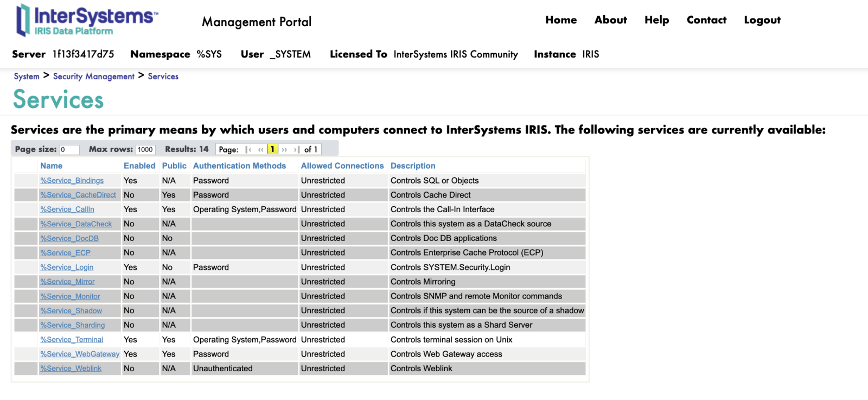Click Help in the top navigation
The width and height of the screenshot is (868, 400).
pyautogui.click(x=656, y=20)
